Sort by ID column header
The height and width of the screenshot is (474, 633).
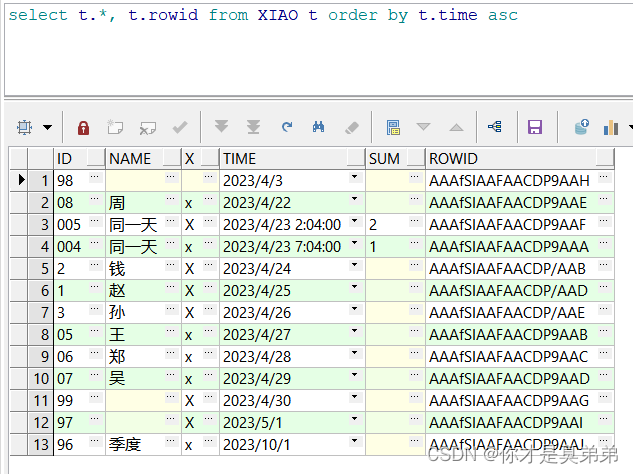[x=80, y=158]
